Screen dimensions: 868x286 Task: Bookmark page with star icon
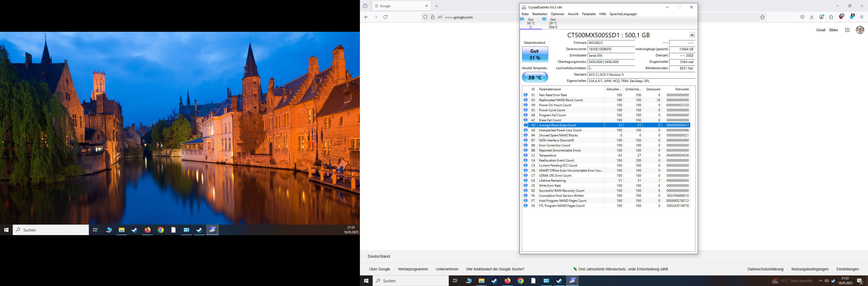click(762, 17)
